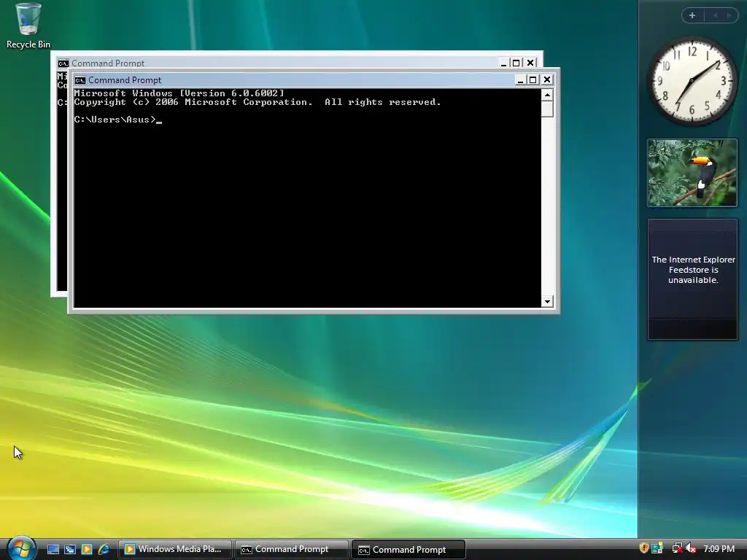Minimize the front Command Prompt window
The width and height of the screenshot is (747, 560).
coord(520,80)
